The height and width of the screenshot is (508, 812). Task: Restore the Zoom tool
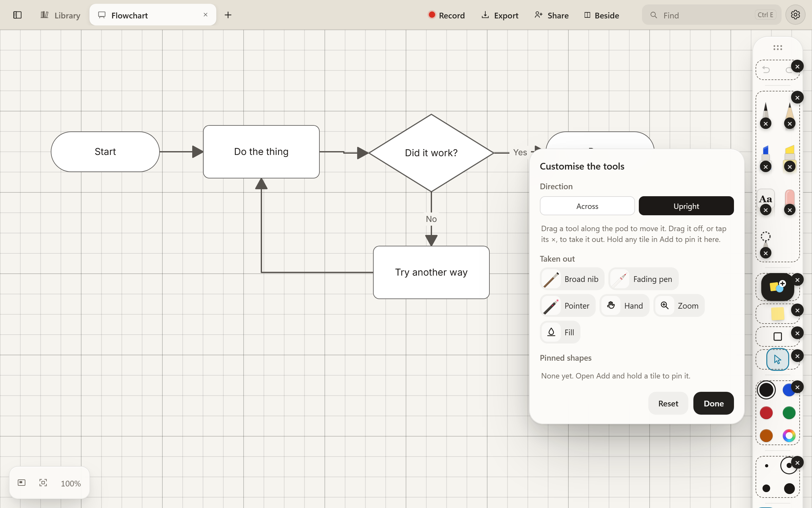tap(679, 305)
